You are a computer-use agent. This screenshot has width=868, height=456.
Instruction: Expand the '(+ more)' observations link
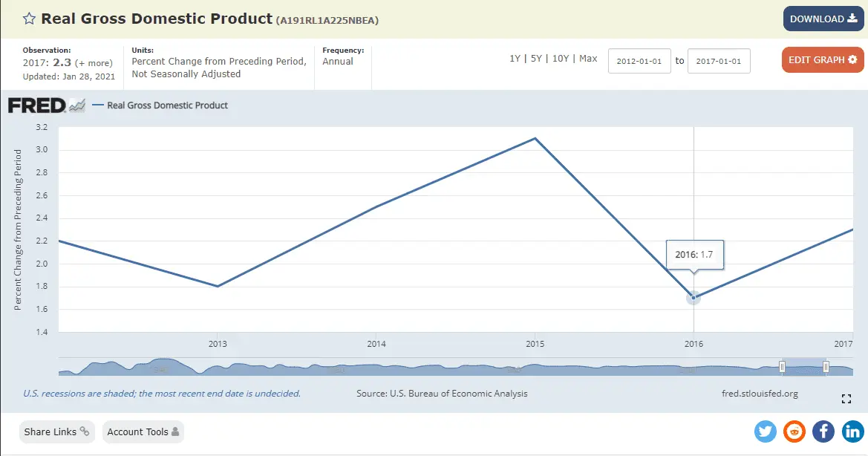click(94, 63)
